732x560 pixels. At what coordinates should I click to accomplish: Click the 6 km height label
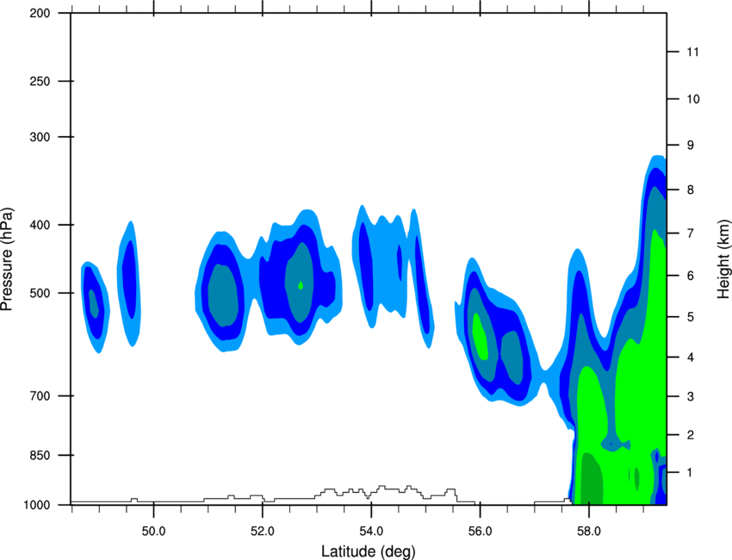coord(691,276)
